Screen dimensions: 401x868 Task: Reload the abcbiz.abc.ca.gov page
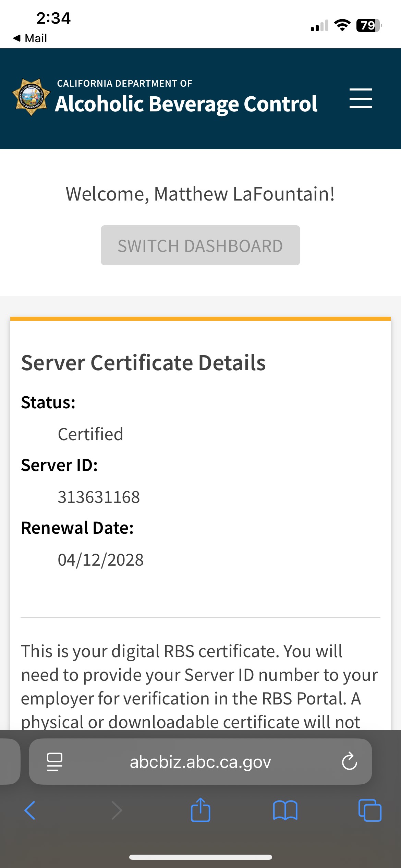(349, 762)
